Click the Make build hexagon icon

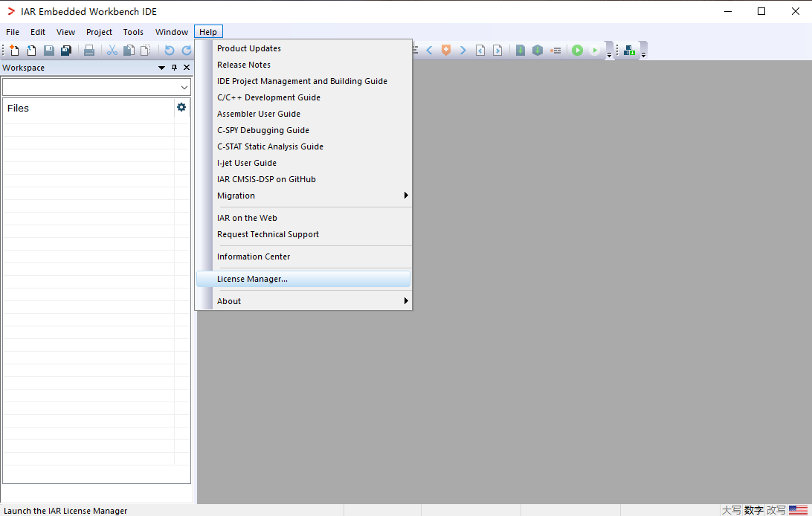coord(538,51)
